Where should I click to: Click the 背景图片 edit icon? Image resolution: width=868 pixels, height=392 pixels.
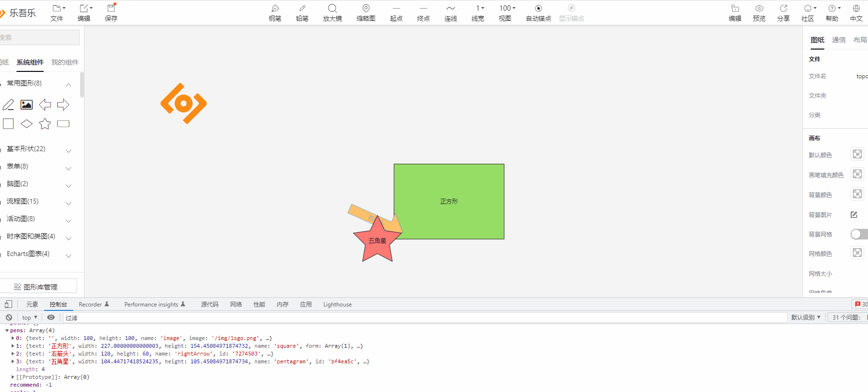854,215
